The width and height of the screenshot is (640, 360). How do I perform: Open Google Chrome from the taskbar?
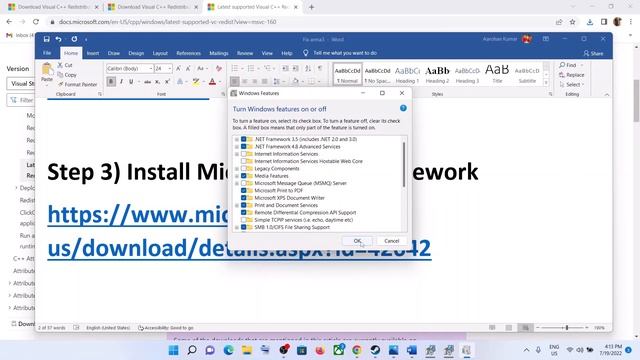click(x=357, y=350)
